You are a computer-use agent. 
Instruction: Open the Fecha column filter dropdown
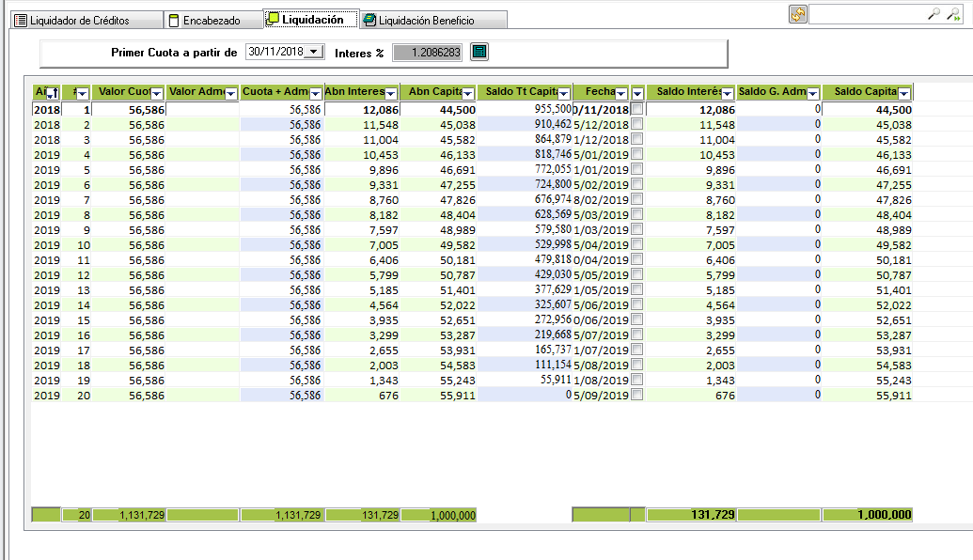tap(620, 93)
